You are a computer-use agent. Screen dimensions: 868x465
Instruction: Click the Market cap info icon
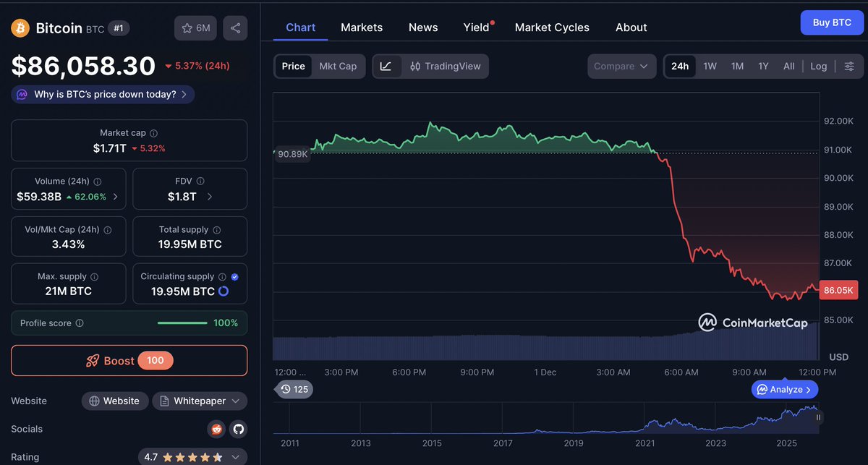pos(153,133)
